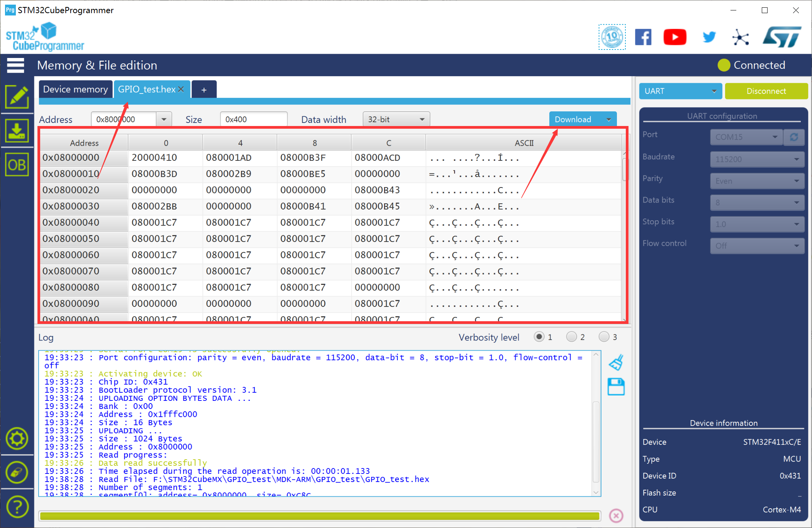812x528 pixels.
Task: Select verbosity level 1 radio button
Action: click(539, 337)
